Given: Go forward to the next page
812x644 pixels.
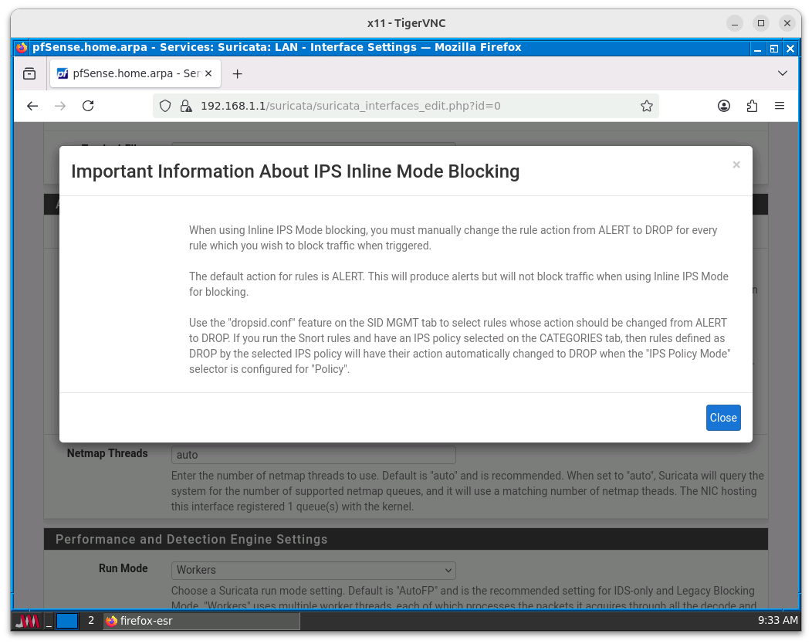Looking at the screenshot, I should 60,107.
